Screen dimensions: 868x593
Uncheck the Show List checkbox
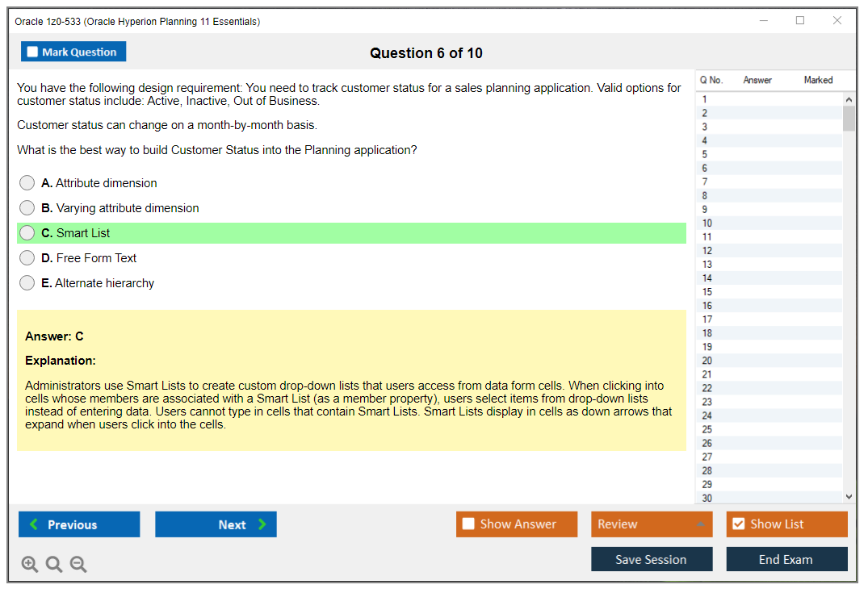click(x=738, y=524)
